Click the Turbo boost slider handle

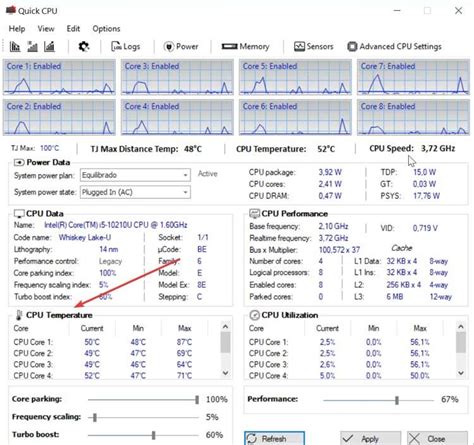coord(153,435)
